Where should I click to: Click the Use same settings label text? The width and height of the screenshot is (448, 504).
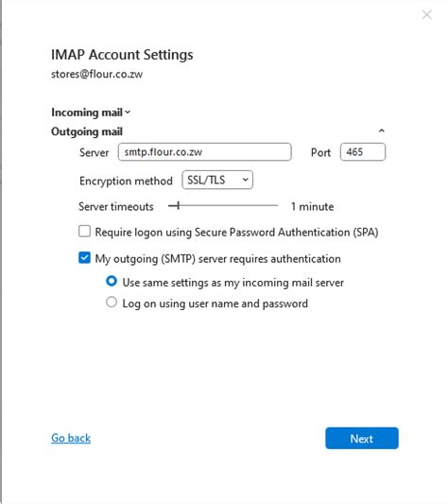pyautogui.click(x=233, y=283)
